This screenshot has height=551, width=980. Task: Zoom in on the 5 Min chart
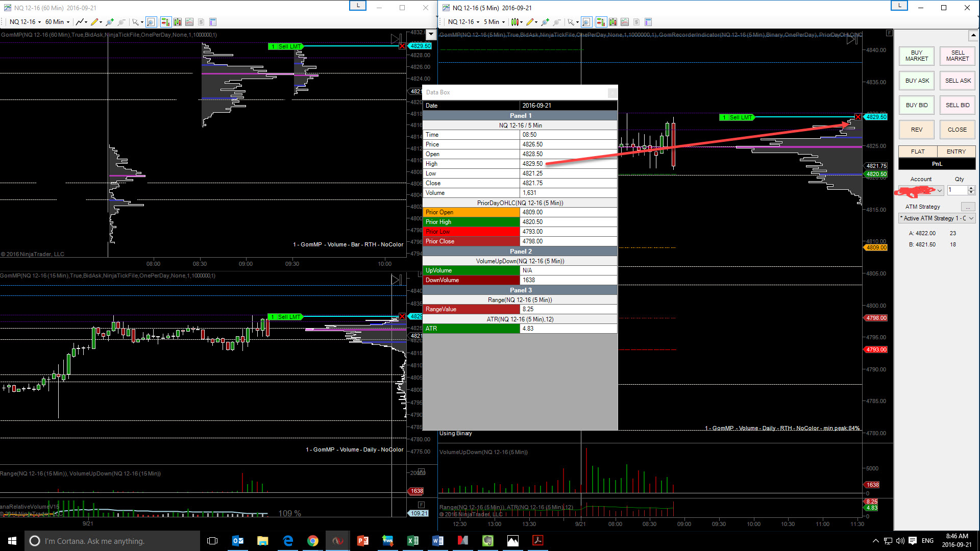tap(545, 22)
